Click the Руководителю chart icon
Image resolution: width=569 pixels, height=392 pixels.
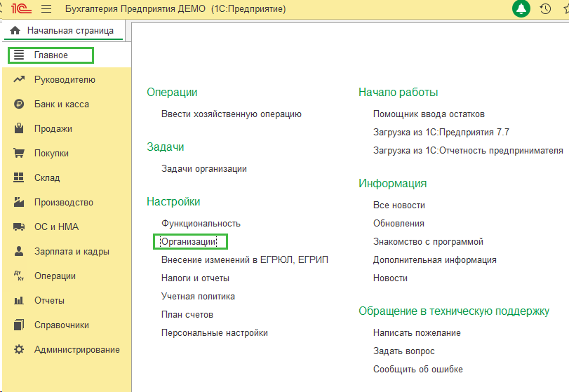point(19,79)
